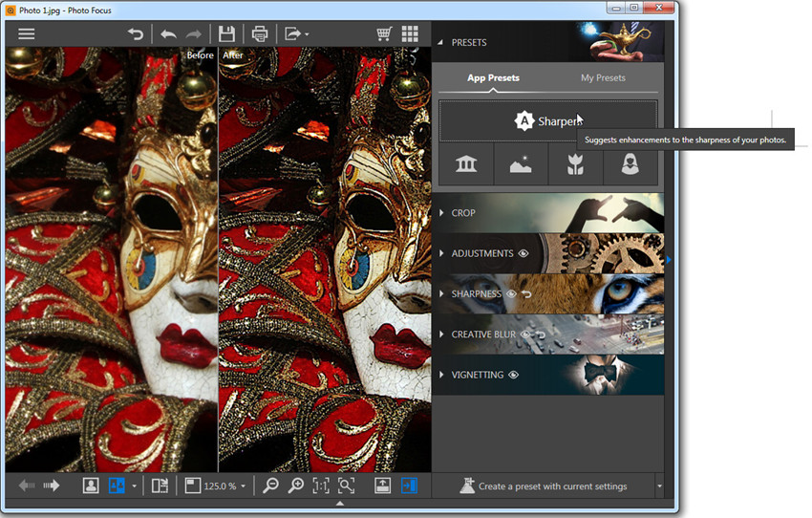Undo the last action
This screenshot has width=812, height=518.
pos(168,34)
